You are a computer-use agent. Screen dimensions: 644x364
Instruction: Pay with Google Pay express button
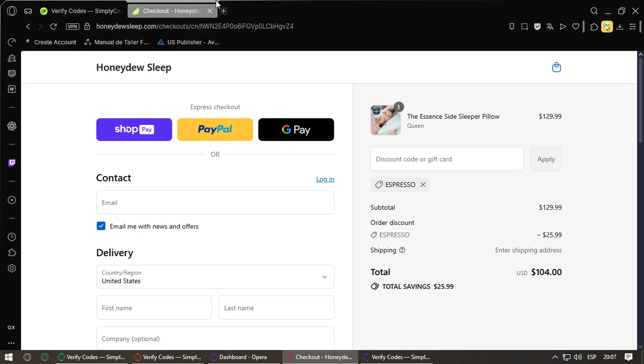[296, 129]
